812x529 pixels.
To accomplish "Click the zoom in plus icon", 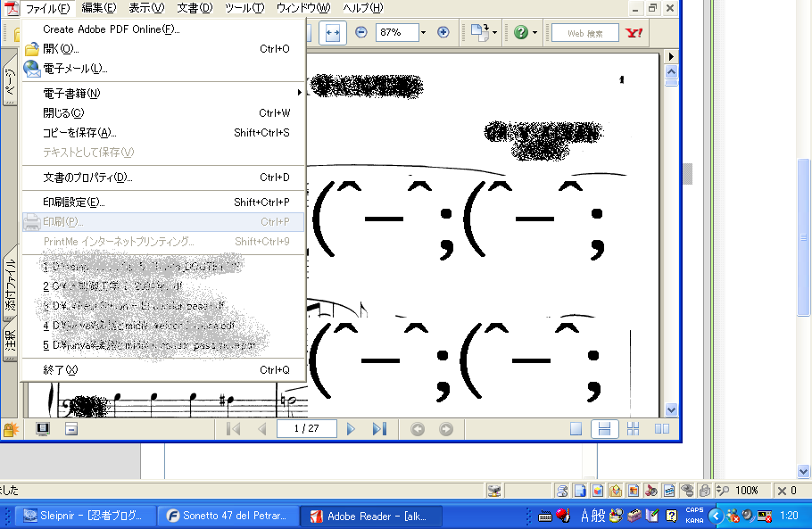I will (x=443, y=33).
